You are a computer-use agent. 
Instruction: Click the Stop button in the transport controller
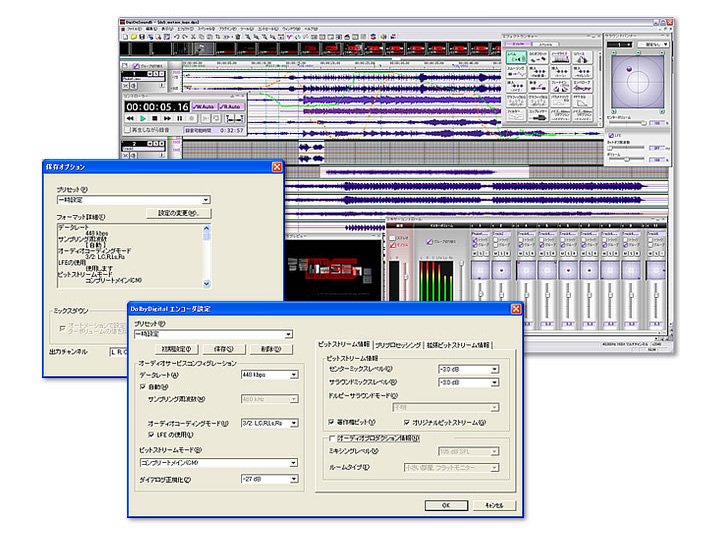click(155, 119)
